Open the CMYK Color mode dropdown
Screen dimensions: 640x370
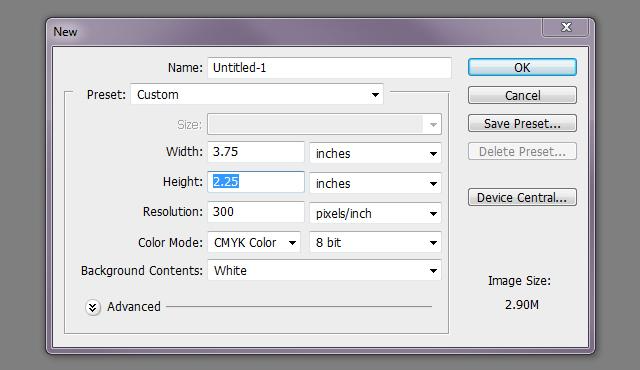254,243
